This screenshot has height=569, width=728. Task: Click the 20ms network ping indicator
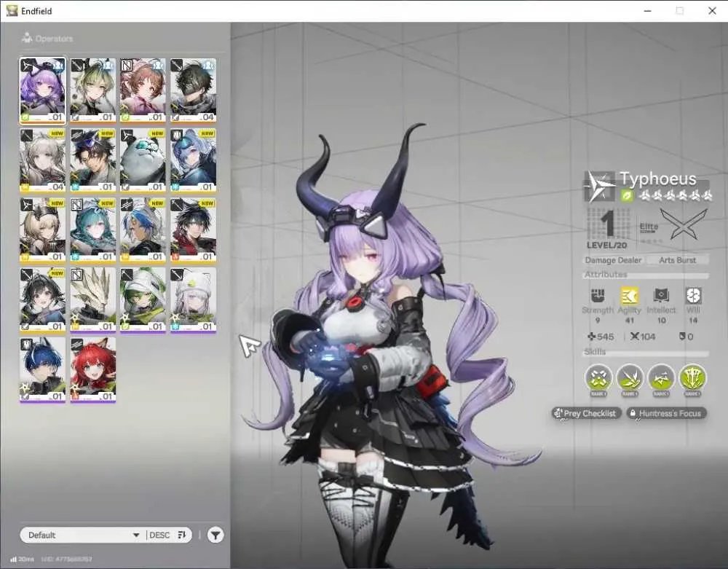22,560
